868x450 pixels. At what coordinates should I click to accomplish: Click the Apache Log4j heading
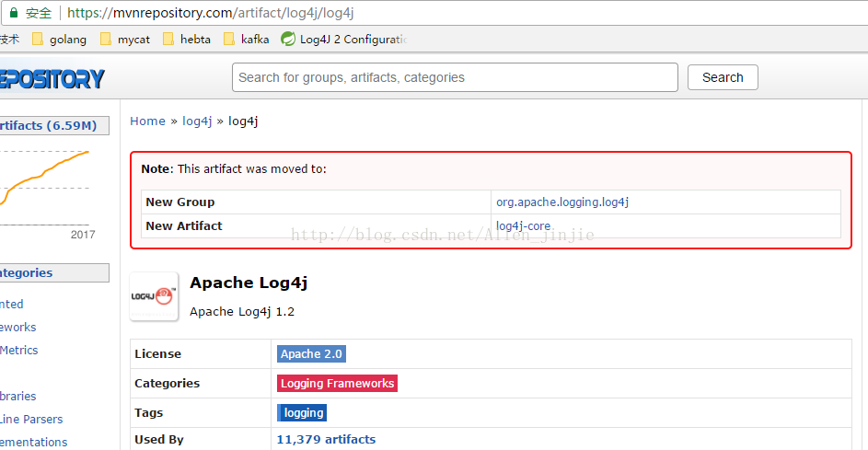point(249,283)
